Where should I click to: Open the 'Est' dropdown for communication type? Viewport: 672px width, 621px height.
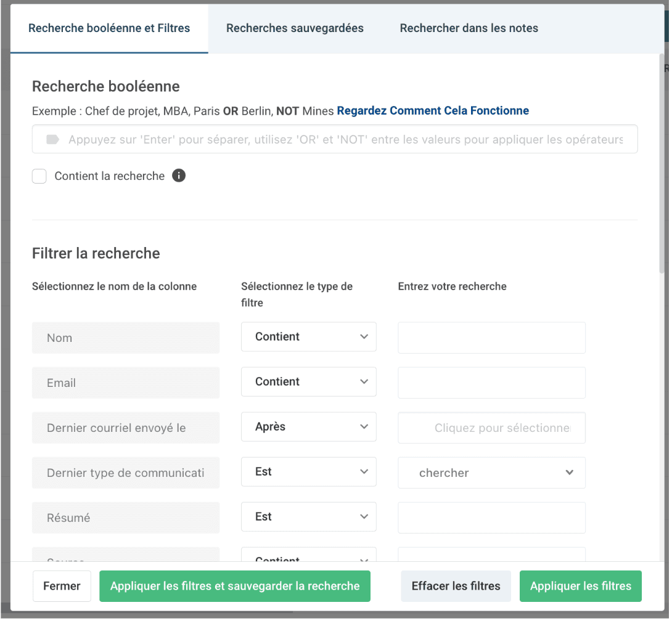308,471
